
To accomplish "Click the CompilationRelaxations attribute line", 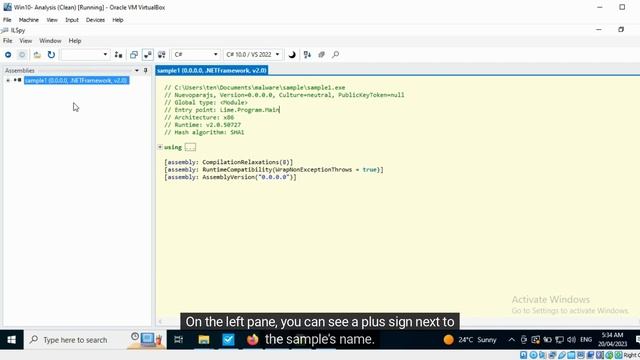I will pos(229,162).
